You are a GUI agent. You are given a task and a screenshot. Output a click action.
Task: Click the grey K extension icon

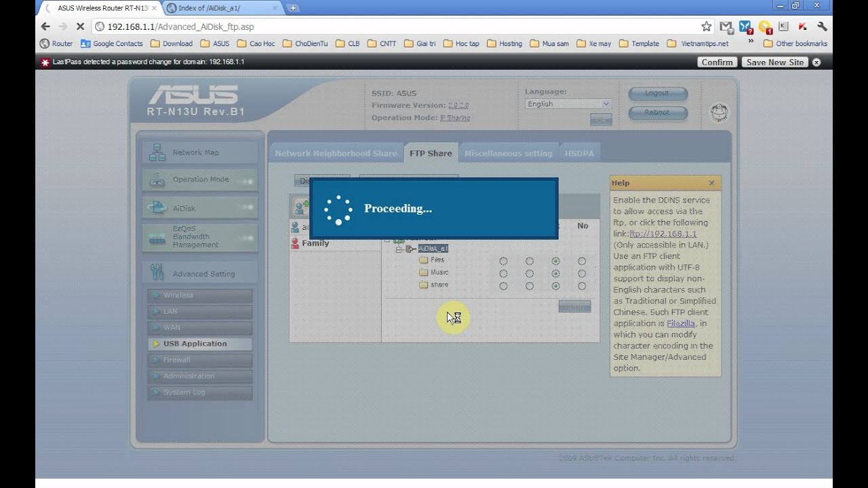tap(784, 26)
